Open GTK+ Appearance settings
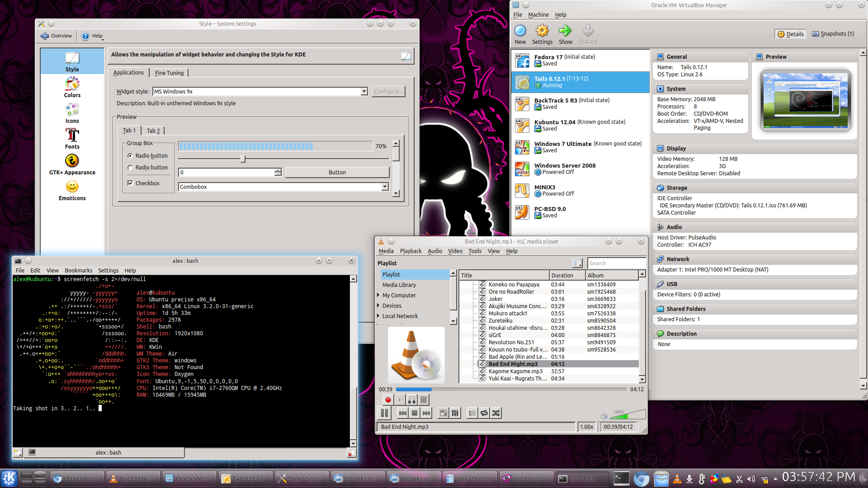This screenshot has width=868, height=488. (72, 164)
